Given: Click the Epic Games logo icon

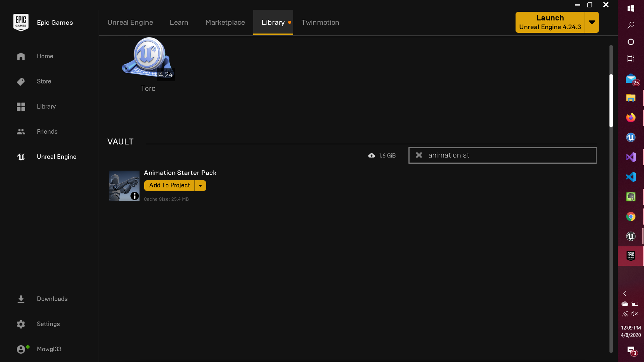Looking at the screenshot, I should [x=21, y=22].
